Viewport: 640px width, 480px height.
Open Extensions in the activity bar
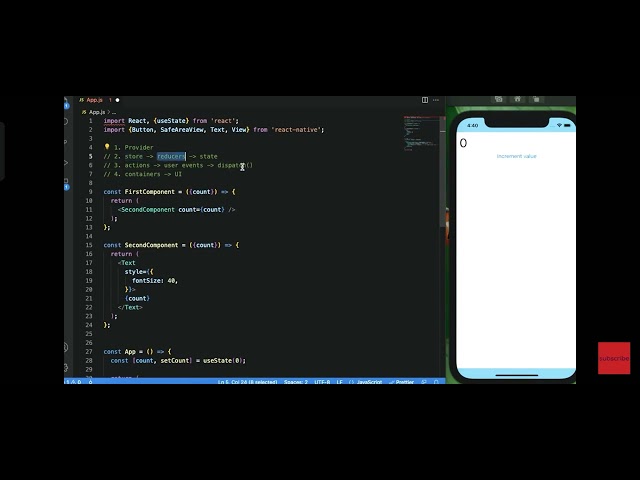(x=66, y=183)
